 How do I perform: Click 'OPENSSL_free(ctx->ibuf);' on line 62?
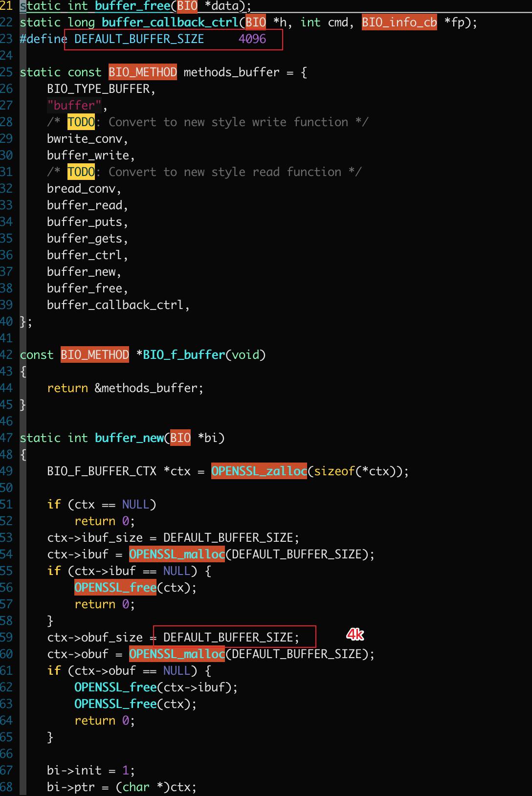[156, 687]
